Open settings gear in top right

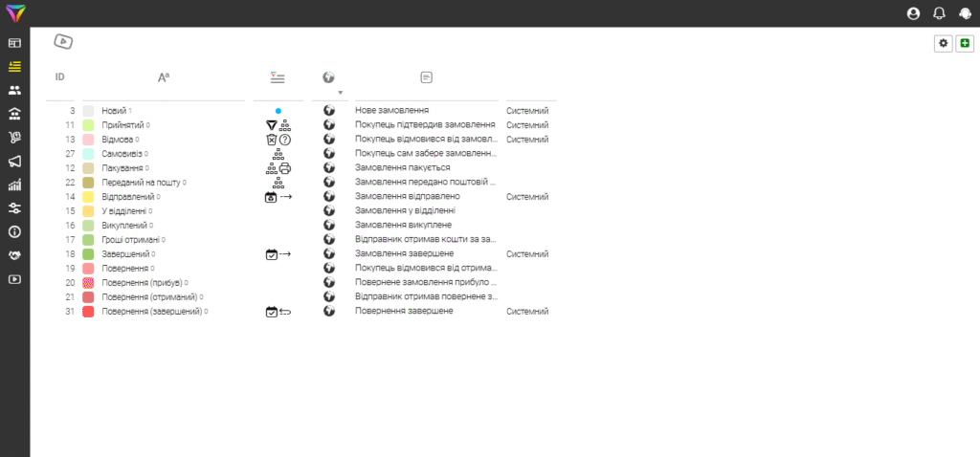[943, 43]
